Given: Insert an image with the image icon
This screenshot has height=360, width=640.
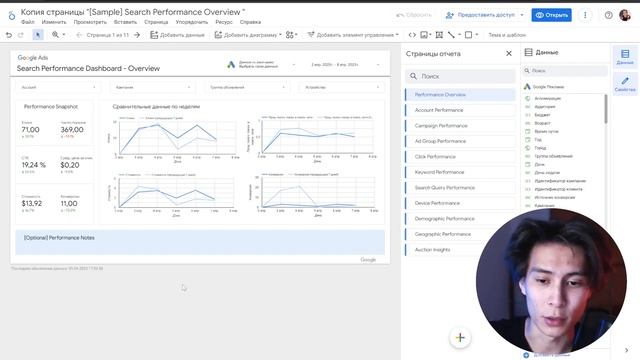Looking at the screenshot, I should [x=424, y=35].
